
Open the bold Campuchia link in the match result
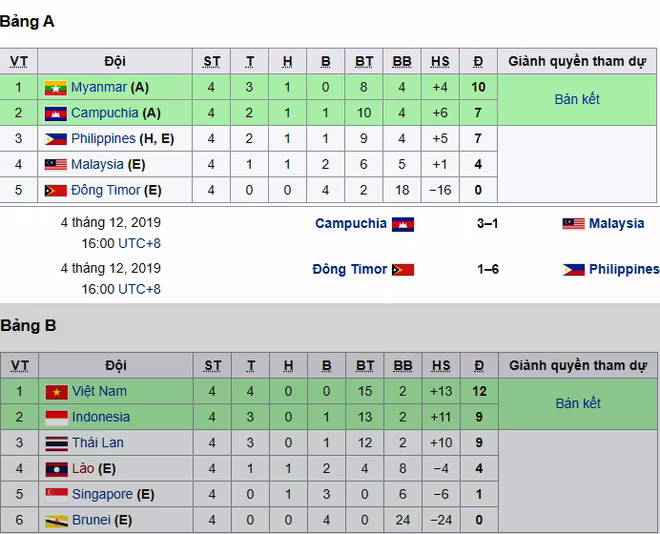pyautogui.click(x=351, y=223)
